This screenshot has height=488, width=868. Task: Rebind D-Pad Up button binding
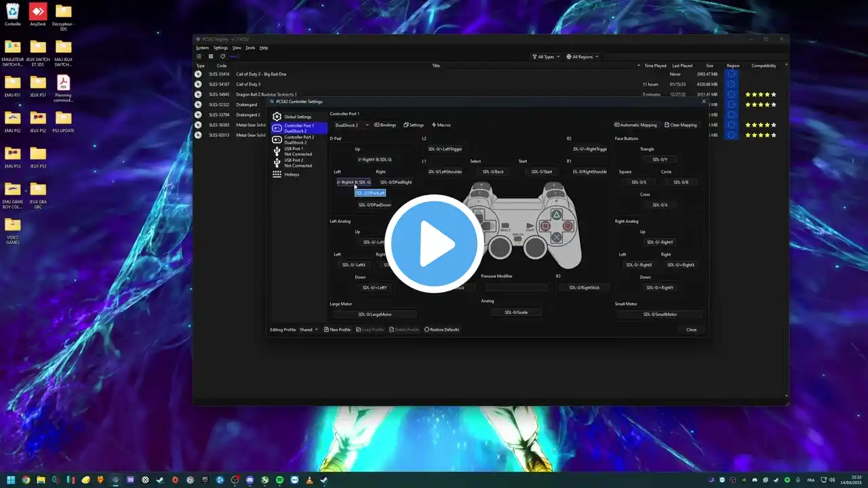375,159
